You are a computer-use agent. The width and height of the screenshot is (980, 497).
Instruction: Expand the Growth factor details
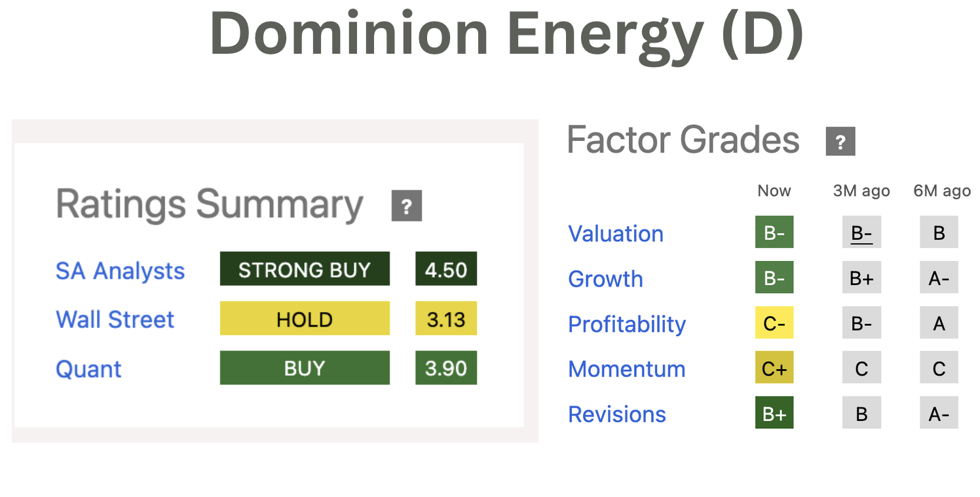[x=605, y=279]
